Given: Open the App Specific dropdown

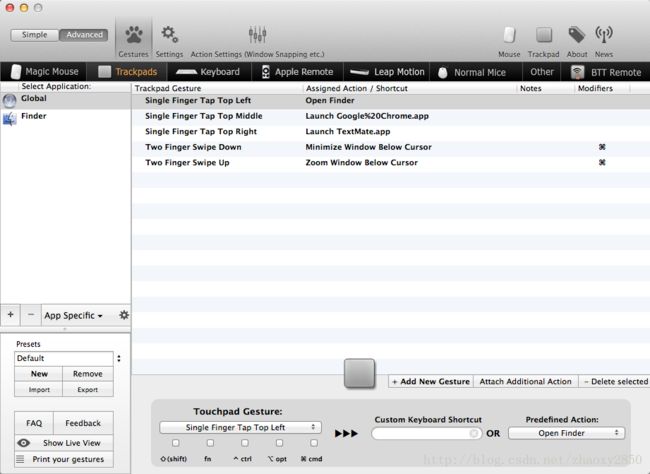Looking at the screenshot, I should click(73, 316).
